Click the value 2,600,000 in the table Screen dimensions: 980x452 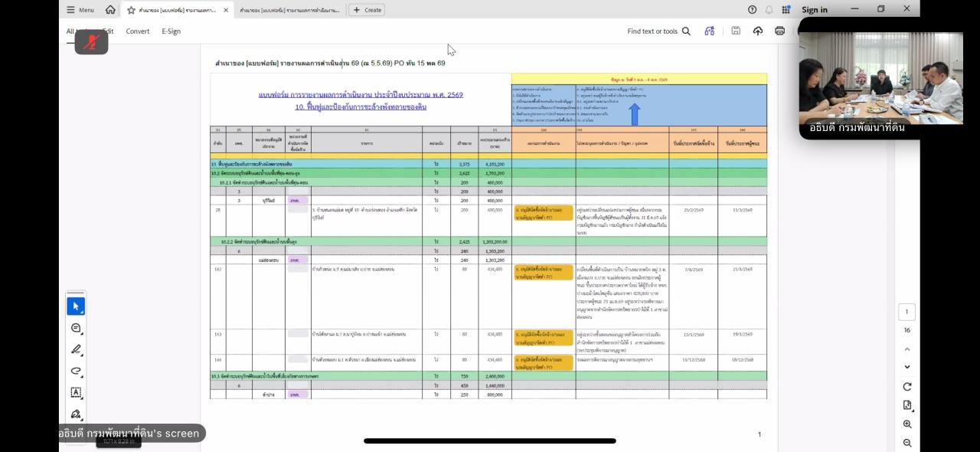point(495,376)
